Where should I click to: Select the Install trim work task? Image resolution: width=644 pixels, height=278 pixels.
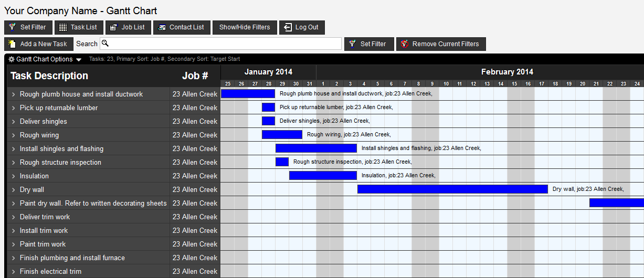[x=44, y=231]
